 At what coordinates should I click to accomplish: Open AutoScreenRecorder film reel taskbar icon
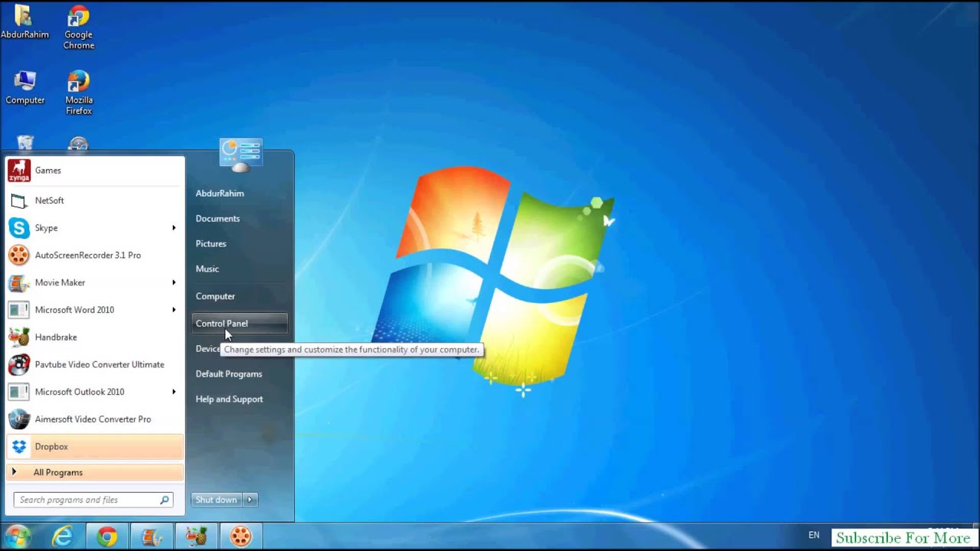[x=240, y=537]
